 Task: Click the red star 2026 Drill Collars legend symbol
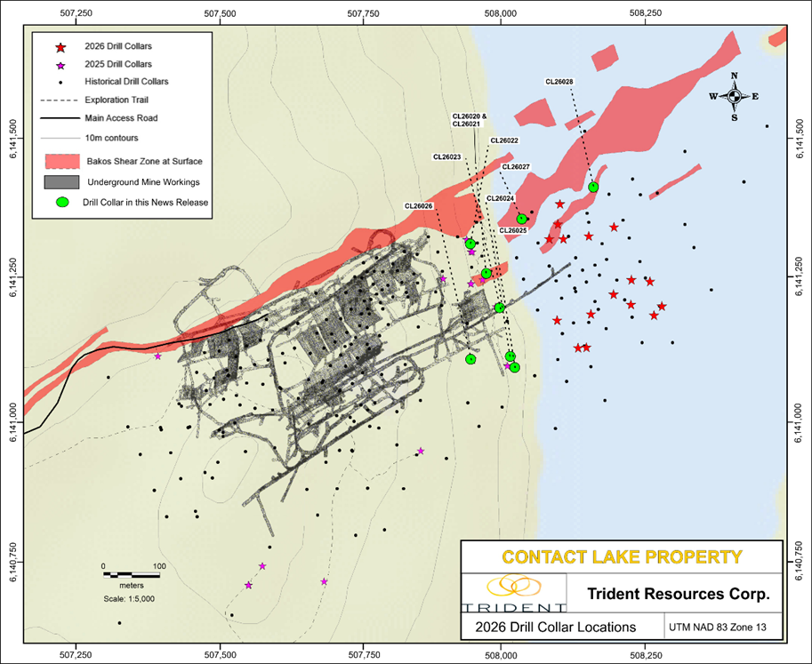point(60,47)
